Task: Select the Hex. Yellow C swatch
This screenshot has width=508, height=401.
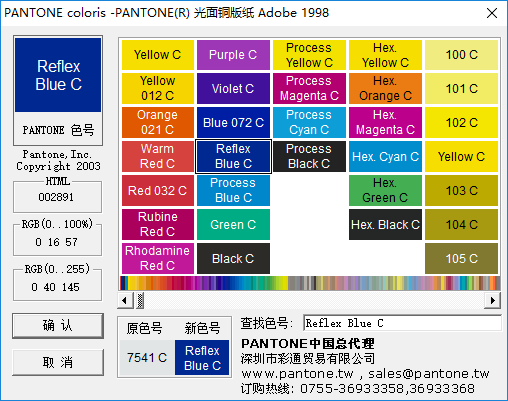Action: point(385,55)
